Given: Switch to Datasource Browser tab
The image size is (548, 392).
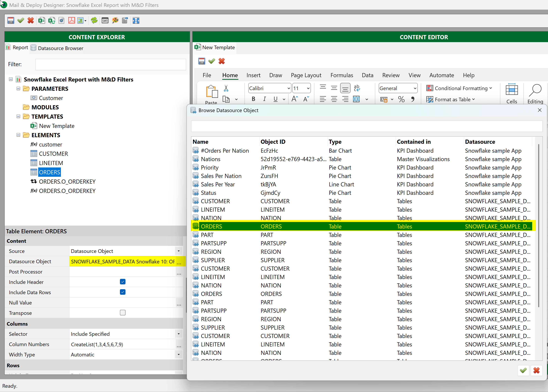Looking at the screenshot, I should coord(57,48).
